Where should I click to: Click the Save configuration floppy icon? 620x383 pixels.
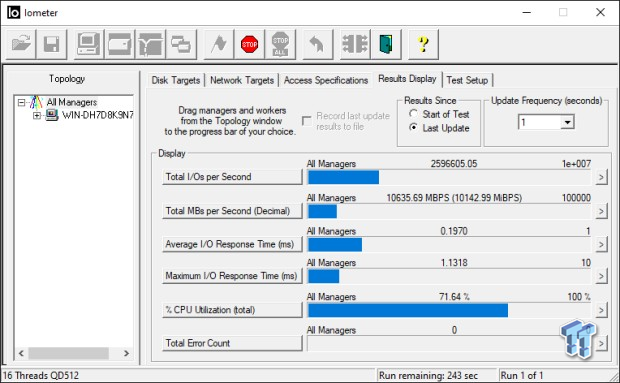click(x=52, y=44)
